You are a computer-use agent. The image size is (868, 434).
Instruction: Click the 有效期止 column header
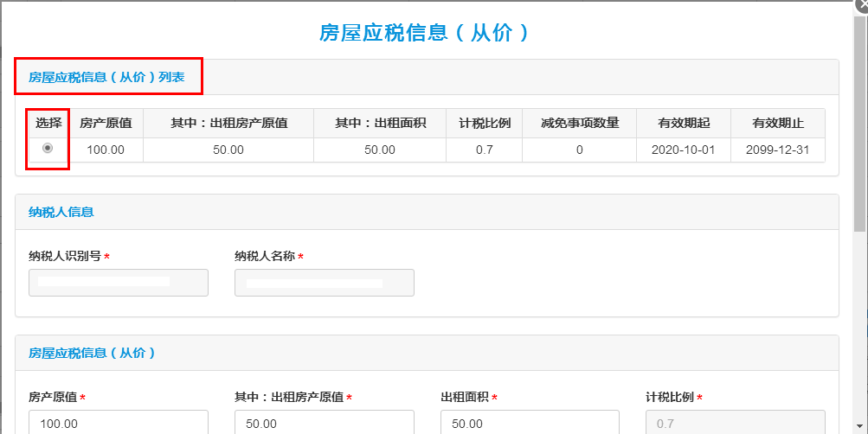[778, 124]
